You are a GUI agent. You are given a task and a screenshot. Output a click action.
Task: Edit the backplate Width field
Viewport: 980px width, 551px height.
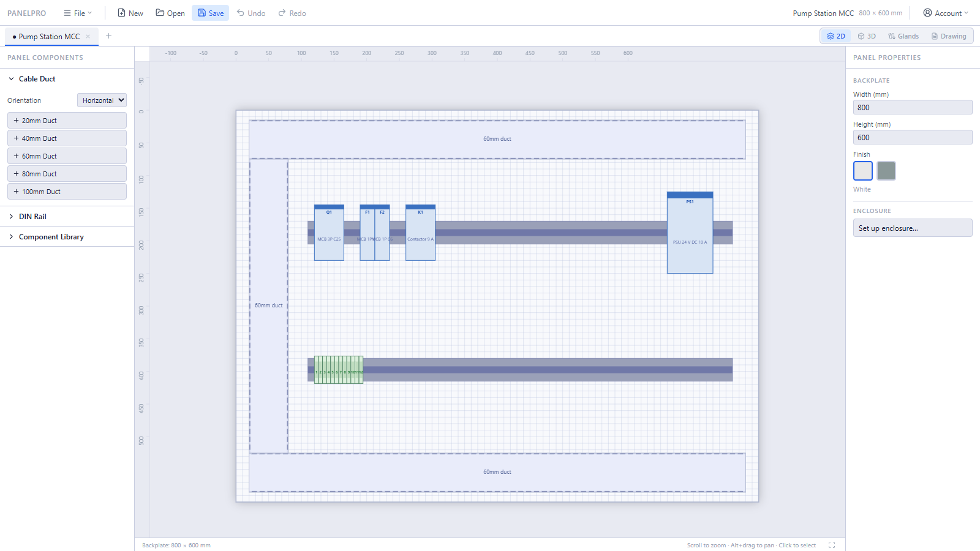coord(913,107)
